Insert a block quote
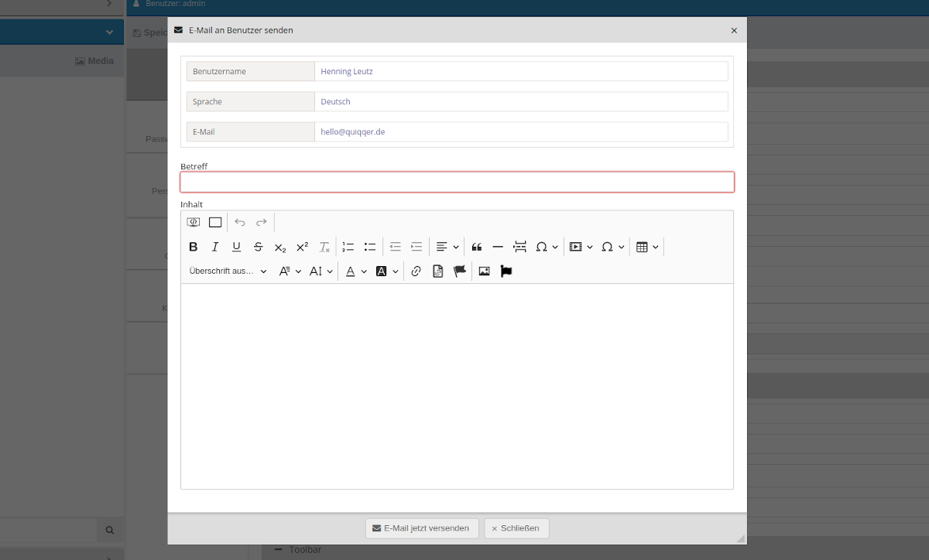 point(476,247)
